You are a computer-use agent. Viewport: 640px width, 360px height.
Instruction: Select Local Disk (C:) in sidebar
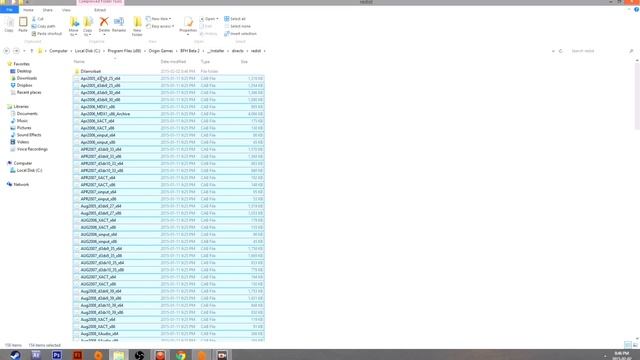click(29, 170)
